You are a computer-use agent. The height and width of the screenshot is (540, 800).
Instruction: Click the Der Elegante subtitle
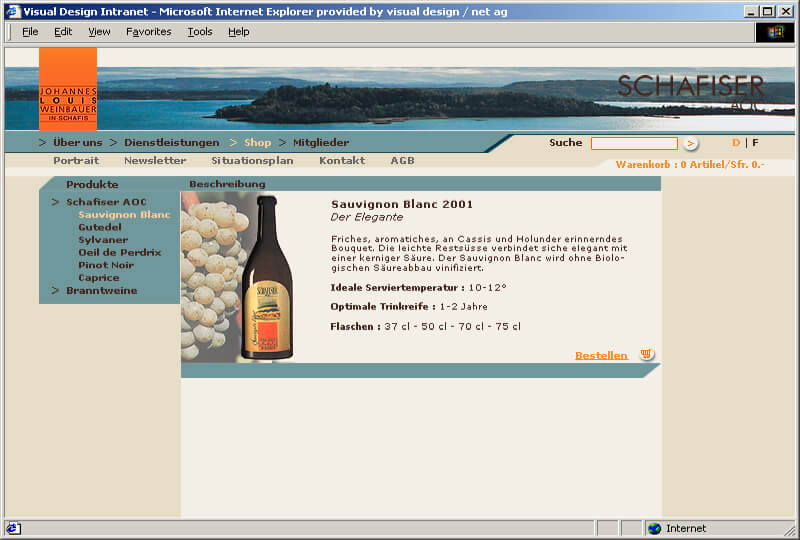[367, 217]
